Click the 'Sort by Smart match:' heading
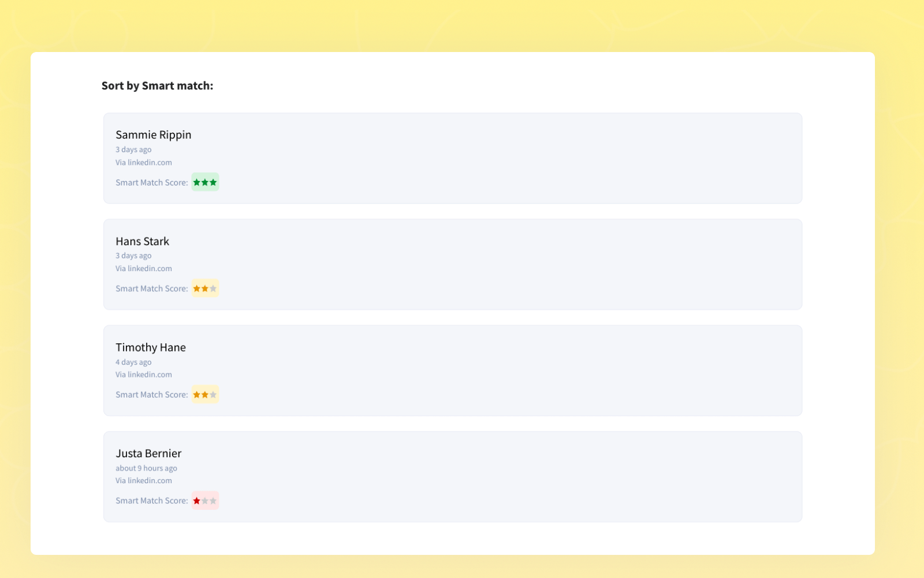The height and width of the screenshot is (578, 924). click(157, 86)
